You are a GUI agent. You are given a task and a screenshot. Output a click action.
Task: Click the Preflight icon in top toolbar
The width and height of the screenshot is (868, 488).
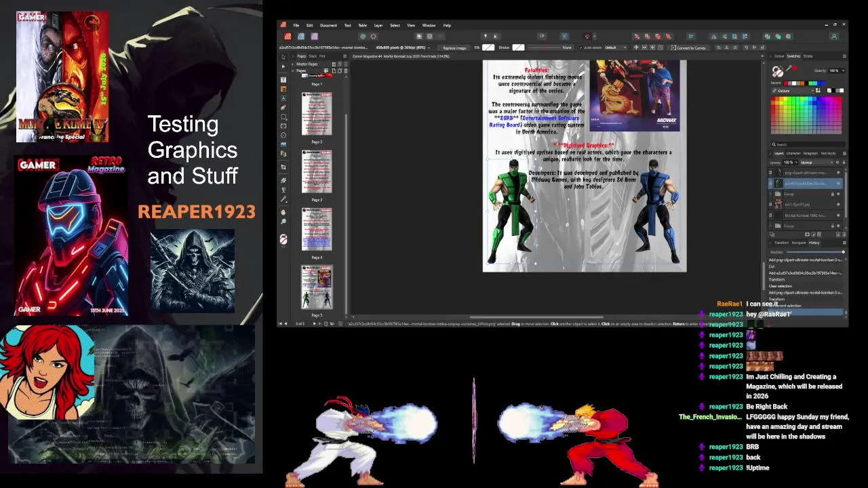coord(542,36)
